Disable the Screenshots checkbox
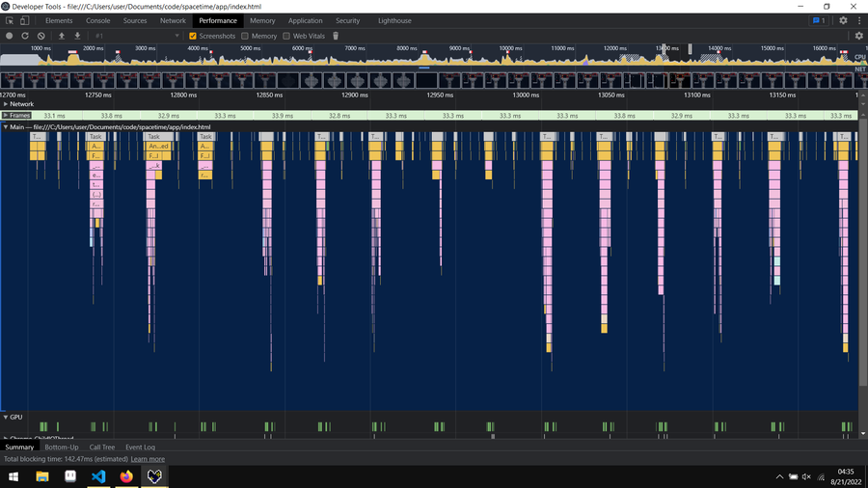 point(193,36)
